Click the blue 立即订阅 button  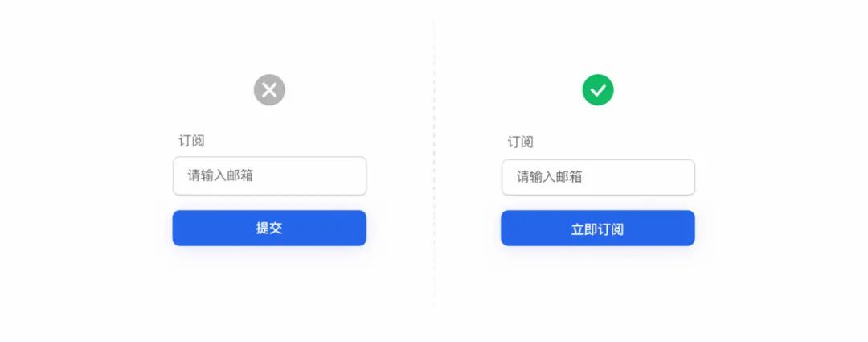[x=598, y=228]
